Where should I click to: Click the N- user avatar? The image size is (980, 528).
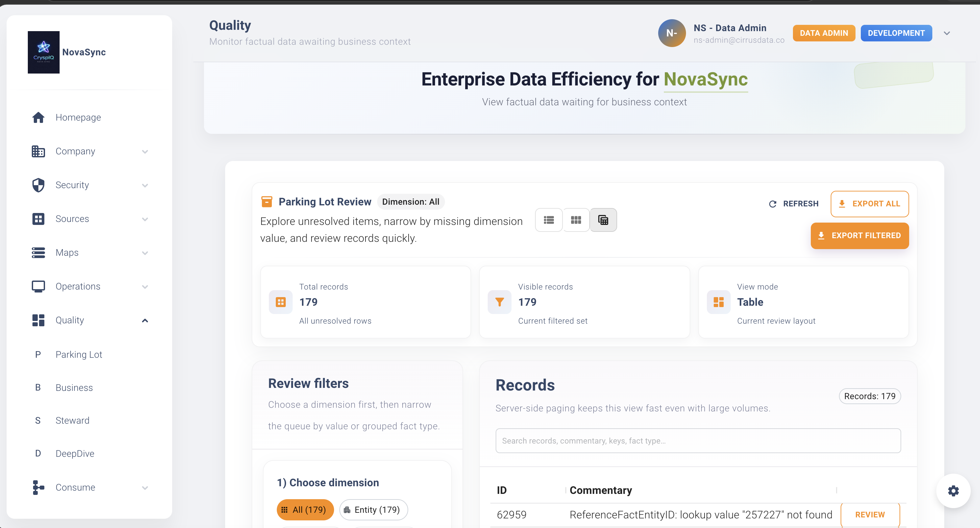click(672, 33)
